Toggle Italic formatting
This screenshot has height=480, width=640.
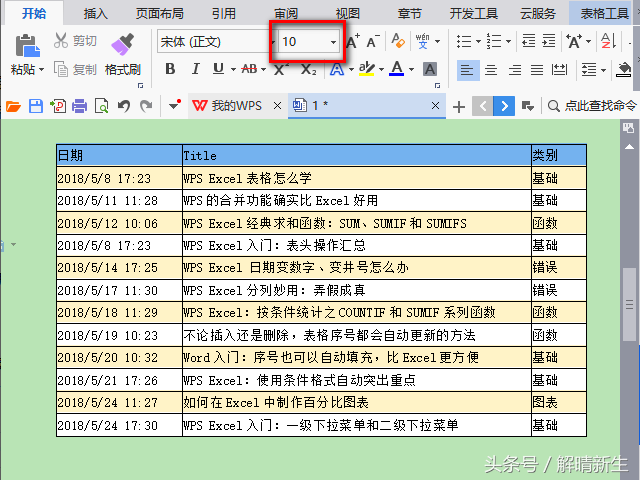[196, 69]
